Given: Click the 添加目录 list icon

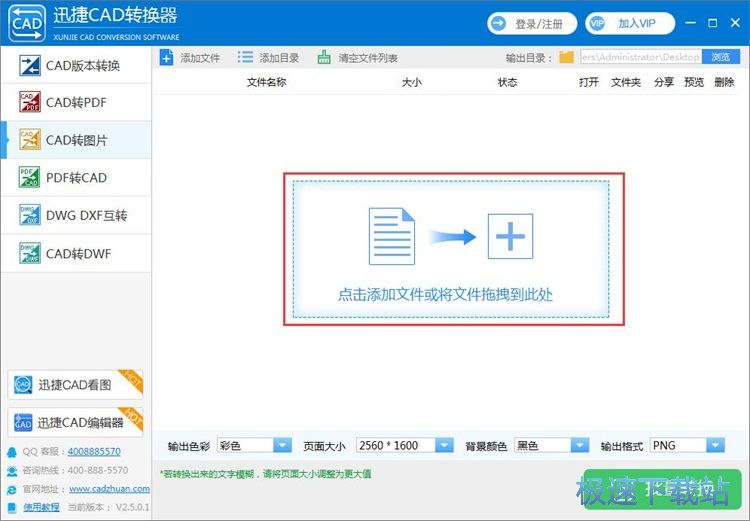Looking at the screenshot, I should [x=245, y=57].
